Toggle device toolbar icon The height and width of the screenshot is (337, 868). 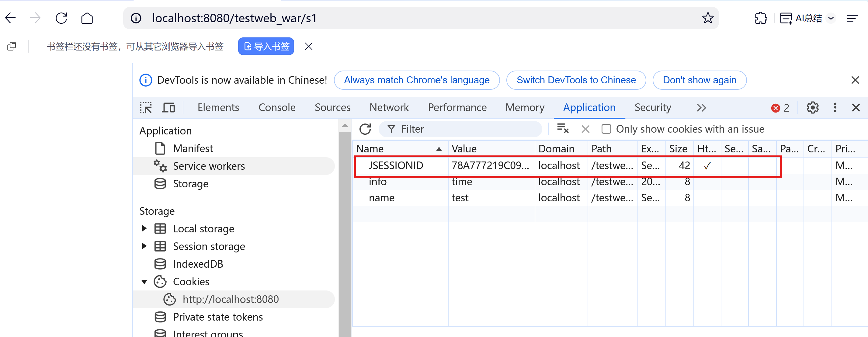pos(168,108)
